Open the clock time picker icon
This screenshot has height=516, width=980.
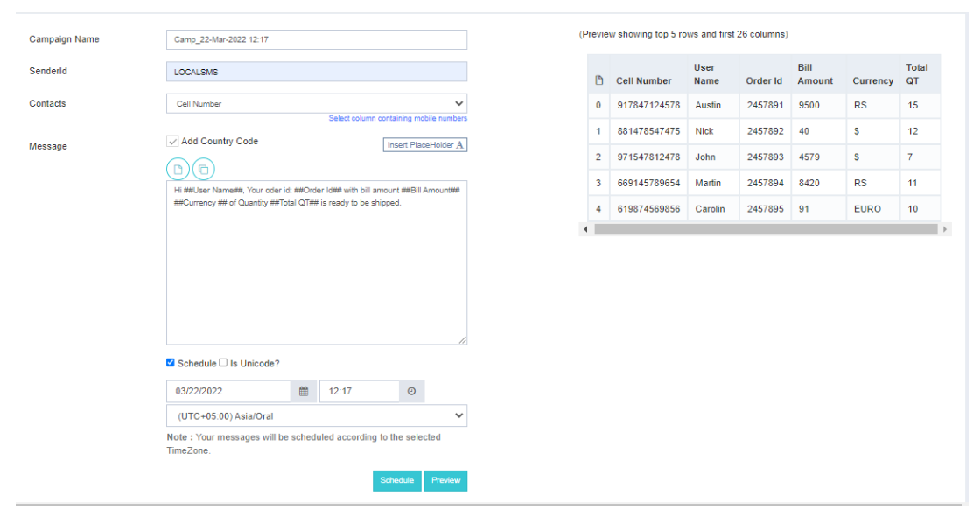411,392
